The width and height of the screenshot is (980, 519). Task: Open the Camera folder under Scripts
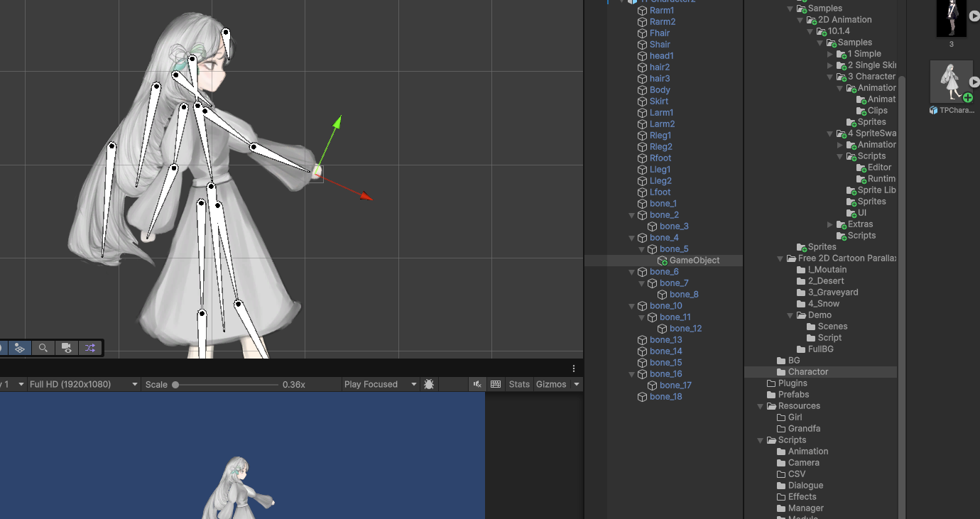click(x=804, y=463)
